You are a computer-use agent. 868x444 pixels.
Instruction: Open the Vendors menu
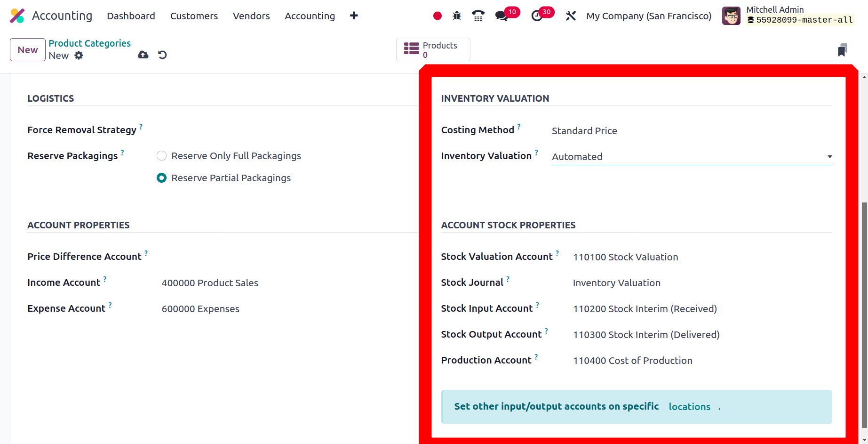click(x=251, y=16)
